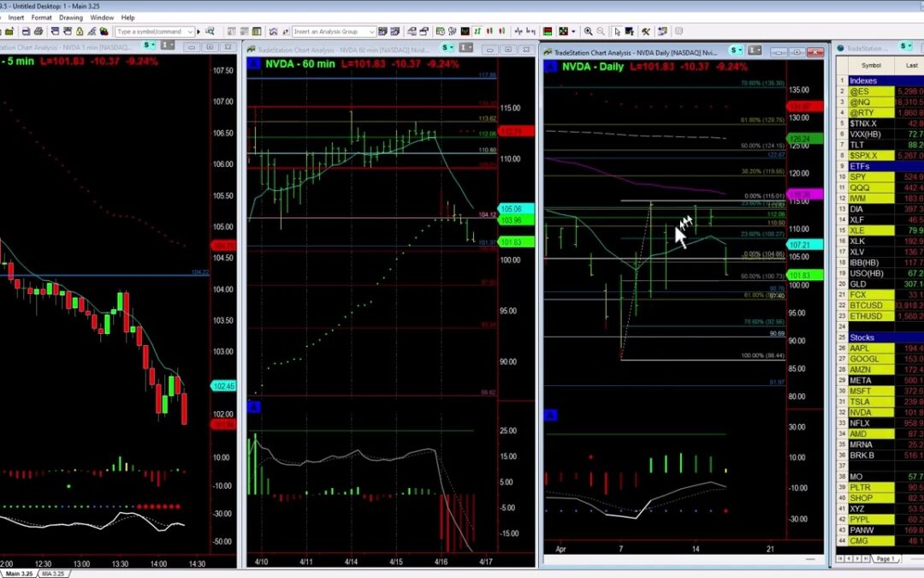Click the symbol lookup icon
The width and height of the screenshot is (924, 578).
click(210, 32)
